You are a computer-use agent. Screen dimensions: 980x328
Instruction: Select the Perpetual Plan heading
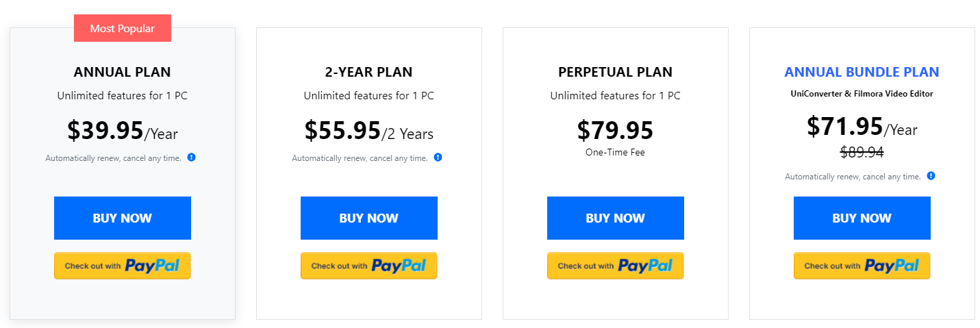coord(615,72)
